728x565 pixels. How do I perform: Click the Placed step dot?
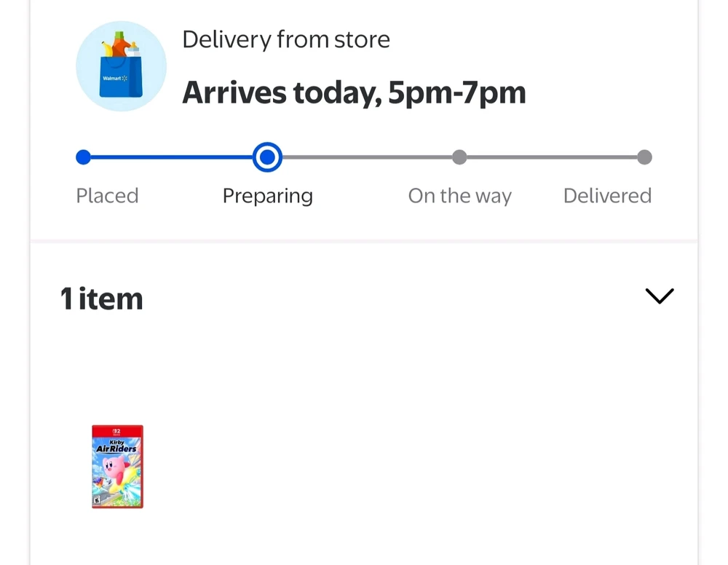(x=83, y=157)
